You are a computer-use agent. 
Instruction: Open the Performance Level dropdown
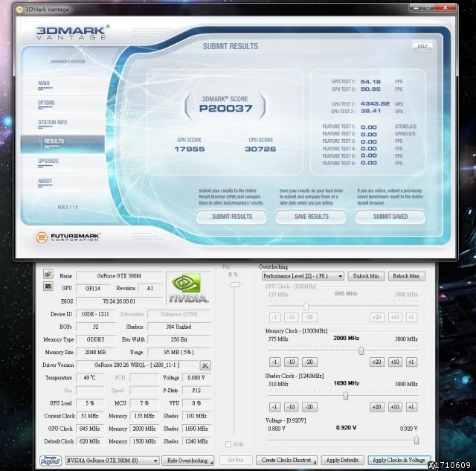tap(303, 276)
